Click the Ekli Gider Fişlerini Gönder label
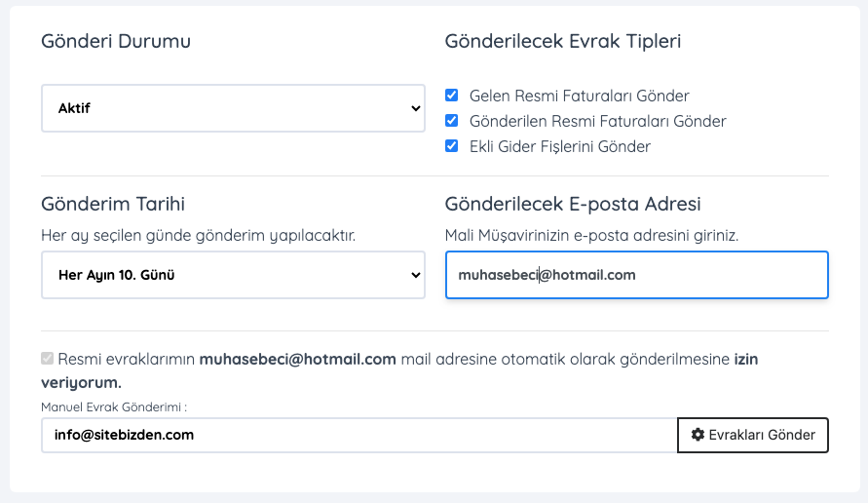 (x=559, y=147)
